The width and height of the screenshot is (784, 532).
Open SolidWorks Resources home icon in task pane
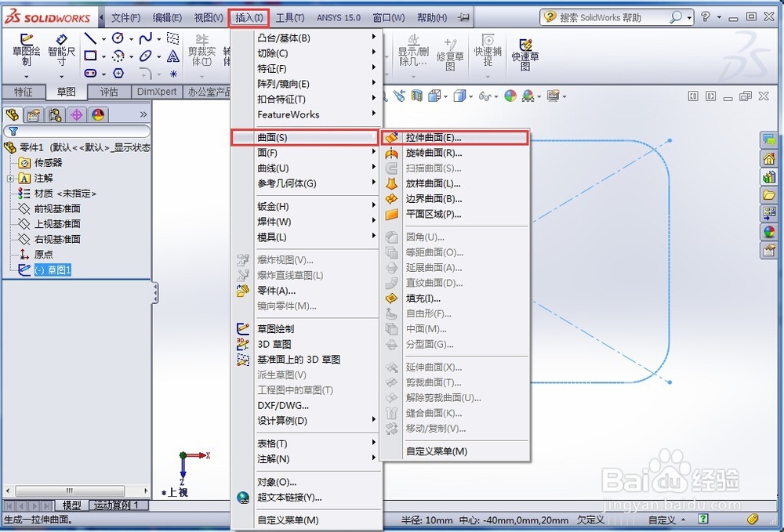pos(768,159)
